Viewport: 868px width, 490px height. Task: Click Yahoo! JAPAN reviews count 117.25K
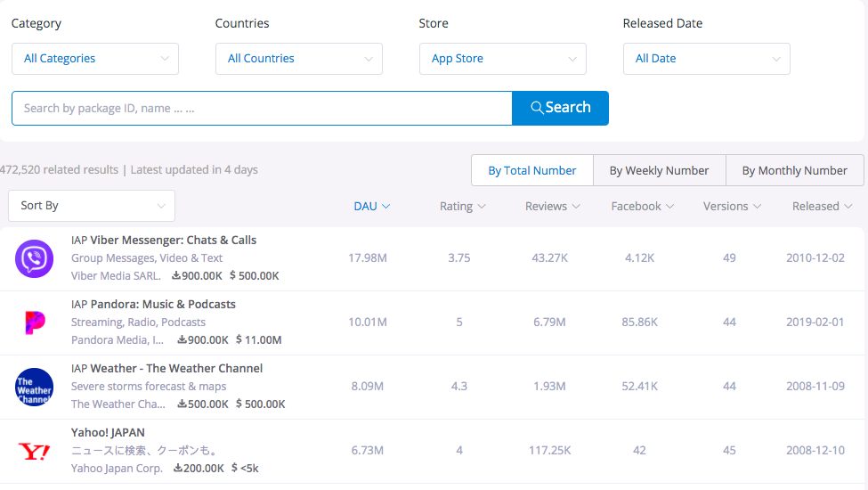[x=549, y=450]
